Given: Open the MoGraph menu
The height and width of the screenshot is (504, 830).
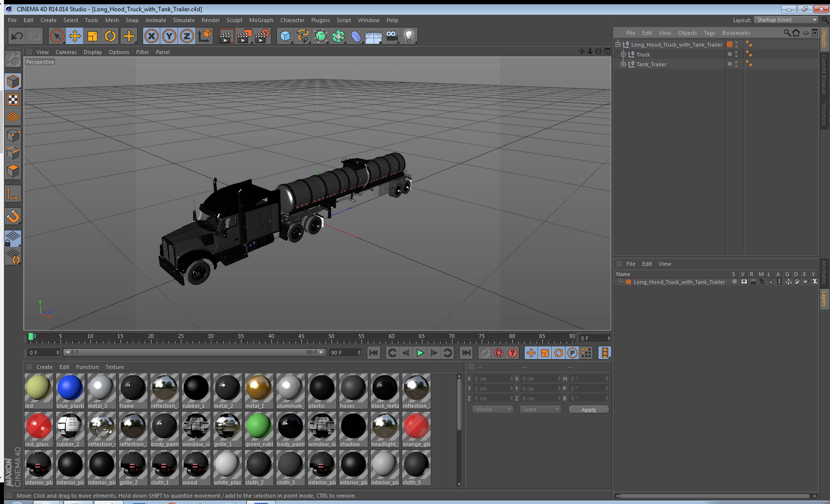Looking at the screenshot, I should coord(261,20).
